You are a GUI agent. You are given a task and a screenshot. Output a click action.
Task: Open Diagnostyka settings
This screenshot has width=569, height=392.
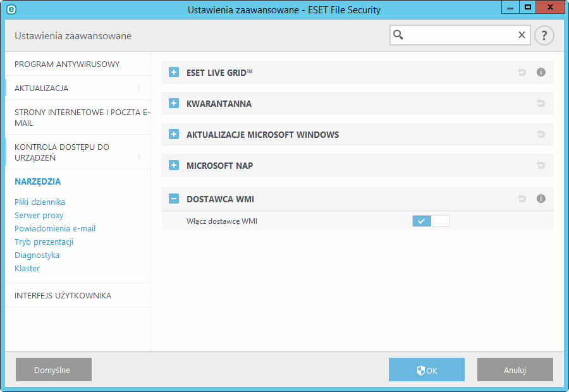[x=37, y=255]
